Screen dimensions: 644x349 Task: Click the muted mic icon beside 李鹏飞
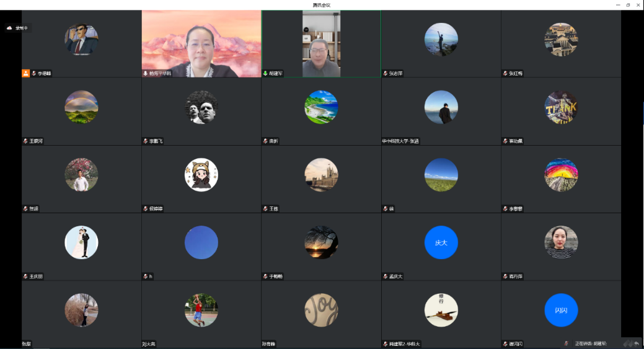click(146, 141)
